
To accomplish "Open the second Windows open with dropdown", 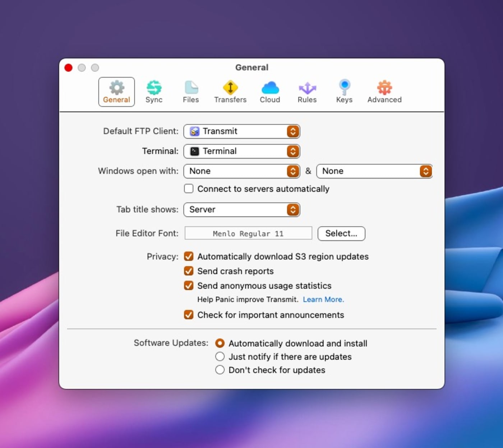I will point(374,171).
